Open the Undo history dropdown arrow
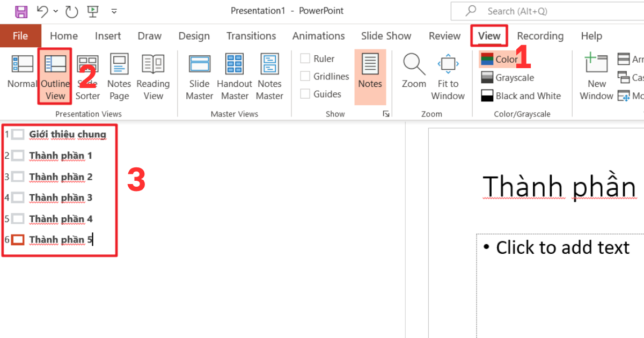The height and width of the screenshot is (338, 644). pos(56,11)
